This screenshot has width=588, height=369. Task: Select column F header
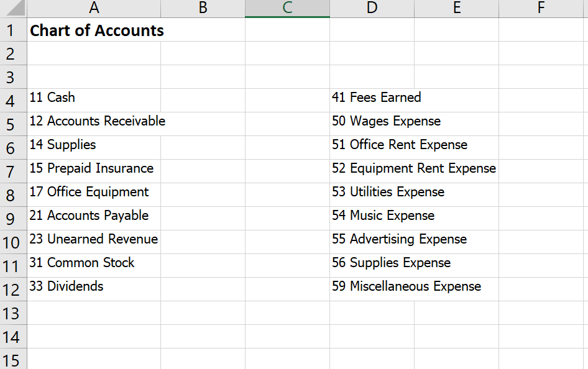click(541, 8)
